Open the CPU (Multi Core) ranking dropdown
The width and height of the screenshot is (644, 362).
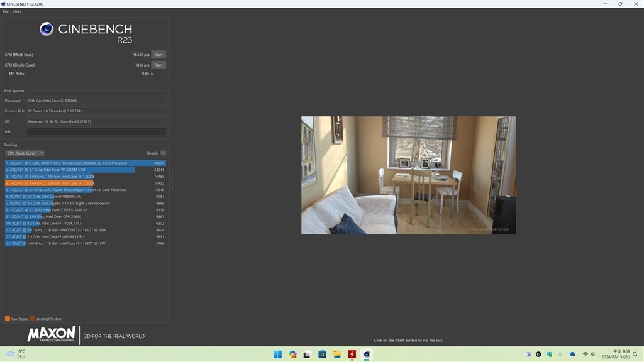pyautogui.click(x=25, y=153)
